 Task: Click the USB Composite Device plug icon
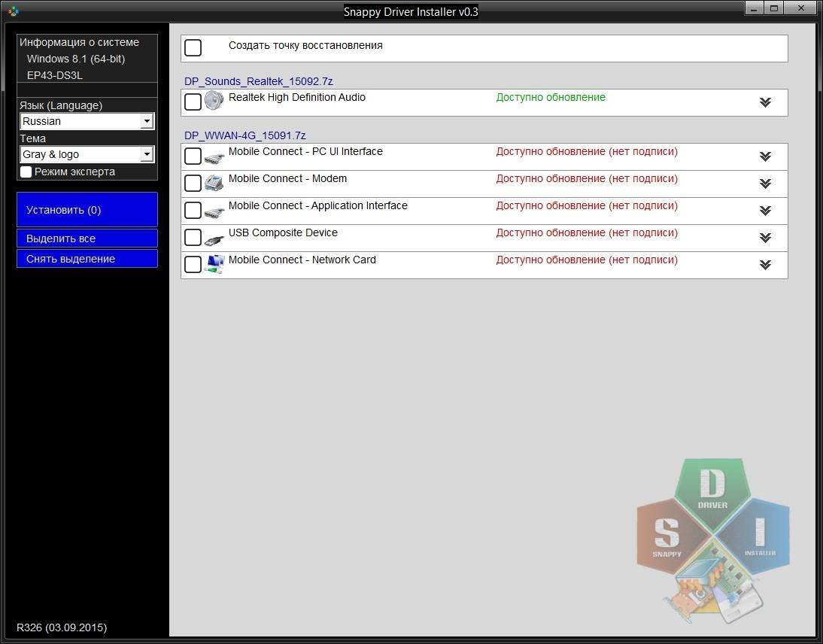point(214,239)
